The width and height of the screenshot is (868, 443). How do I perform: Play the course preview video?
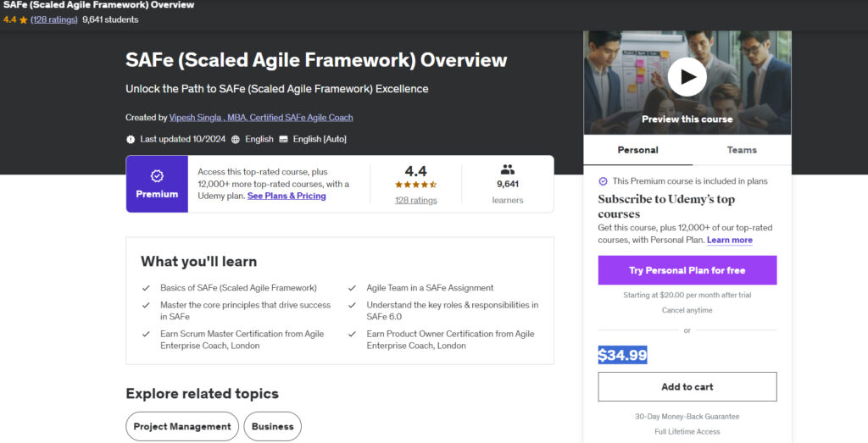tap(687, 77)
